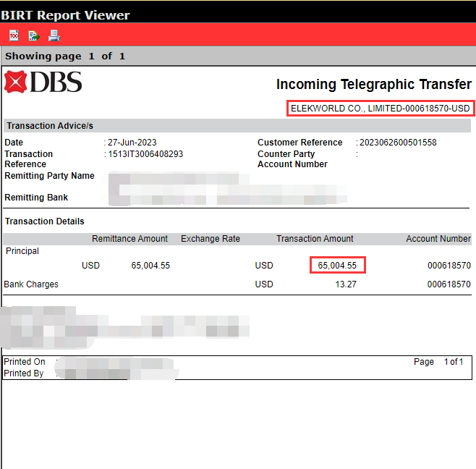Click the Principal row label
The height and width of the screenshot is (469, 476).
coord(22,251)
